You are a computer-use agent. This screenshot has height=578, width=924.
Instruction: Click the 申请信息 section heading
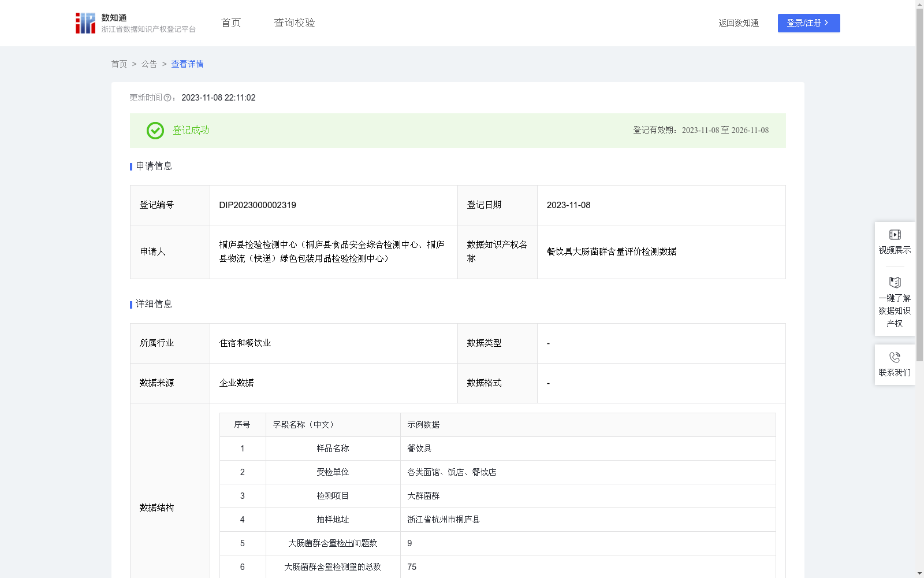point(154,166)
